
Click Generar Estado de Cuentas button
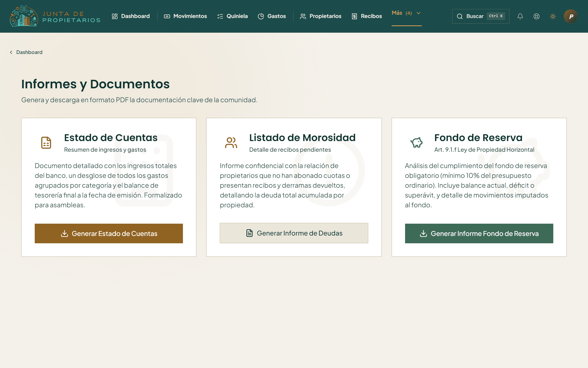[109, 233]
